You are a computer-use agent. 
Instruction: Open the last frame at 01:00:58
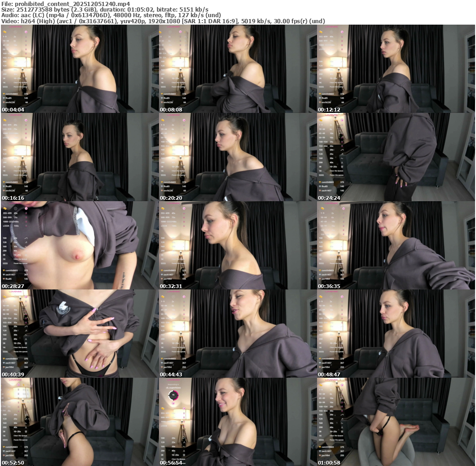coord(396,422)
